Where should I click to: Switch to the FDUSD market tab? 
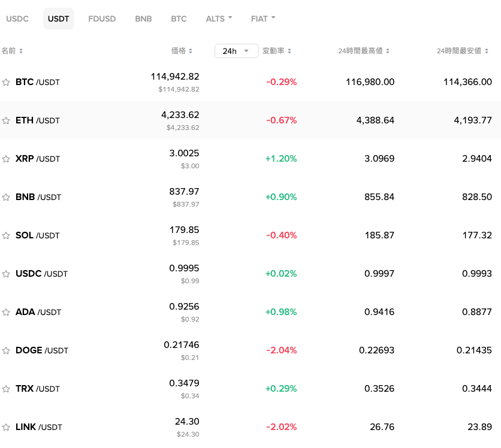coord(102,19)
